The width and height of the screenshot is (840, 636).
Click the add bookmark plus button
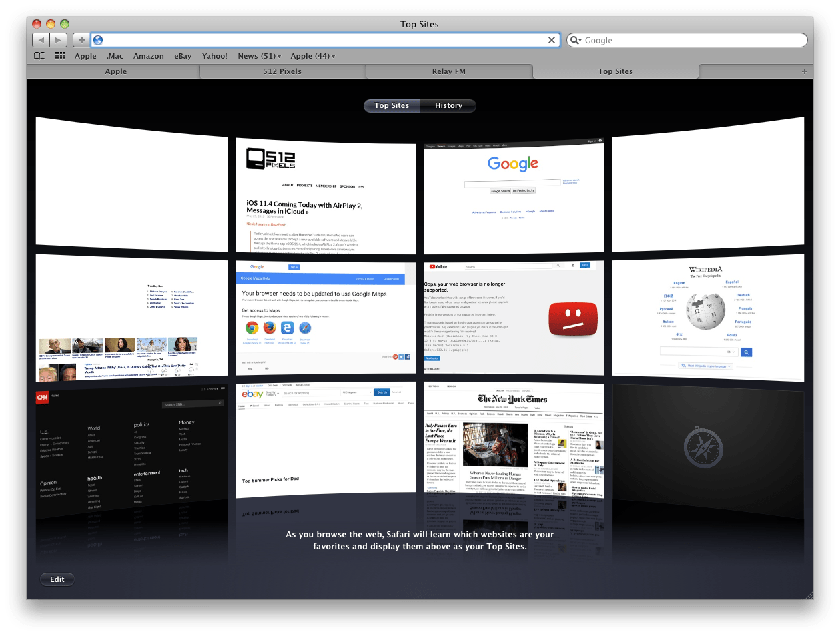tap(81, 40)
